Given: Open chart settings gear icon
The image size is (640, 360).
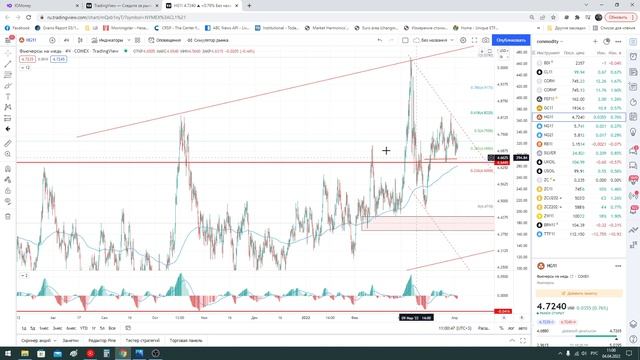Looking at the screenshot, I should (x=463, y=40).
